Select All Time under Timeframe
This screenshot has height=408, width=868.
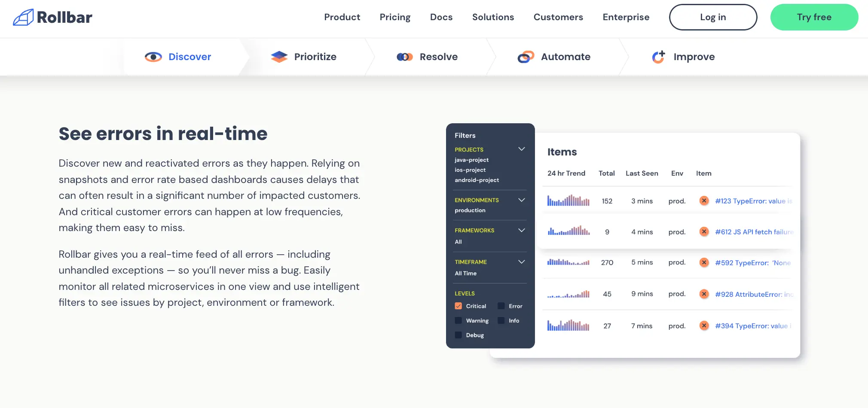pyautogui.click(x=465, y=273)
